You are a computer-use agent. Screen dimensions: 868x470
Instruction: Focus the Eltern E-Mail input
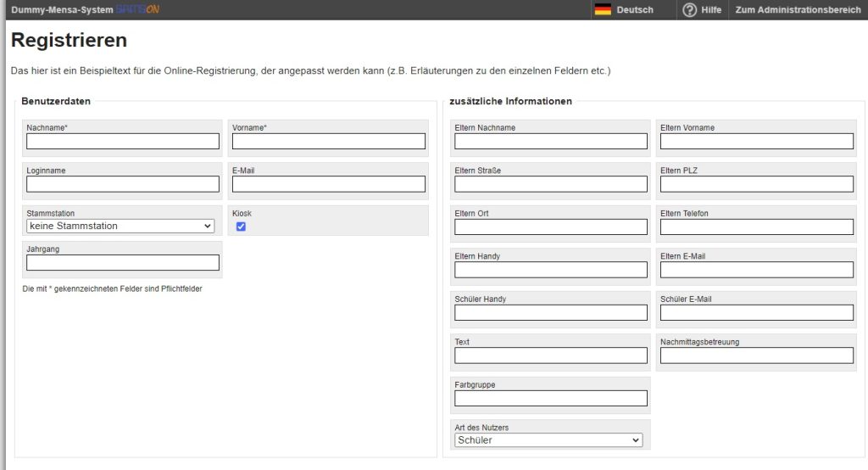pyautogui.click(x=757, y=270)
